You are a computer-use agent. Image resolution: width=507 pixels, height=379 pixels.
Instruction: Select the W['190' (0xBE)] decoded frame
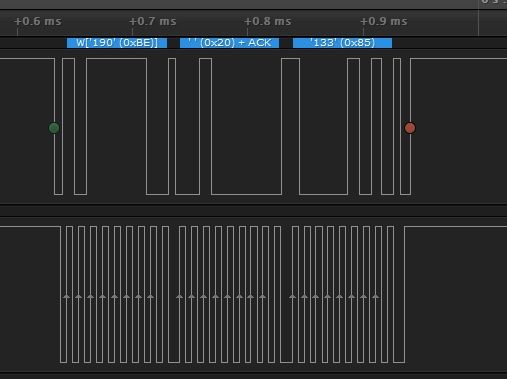[x=117, y=43]
